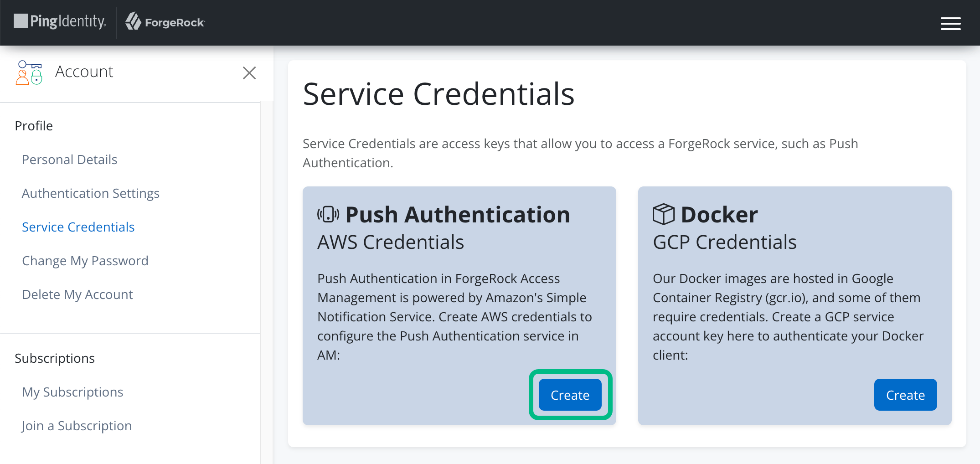The width and height of the screenshot is (980, 464).
Task: Create Push Authentication AWS credentials
Action: [x=570, y=395]
